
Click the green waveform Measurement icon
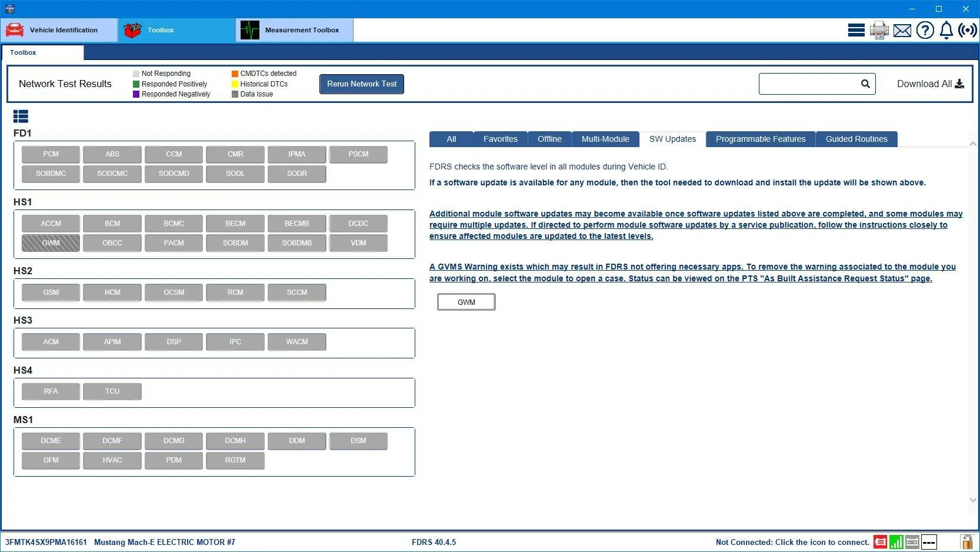(x=250, y=30)
